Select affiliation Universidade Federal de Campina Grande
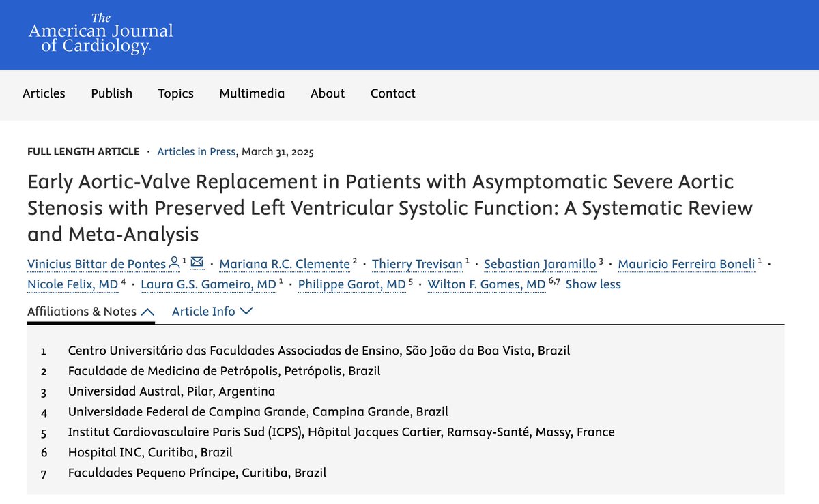Image resolution: width=819 pixels, height=504 pixels. pyautogui.click(x=258, y=411)
